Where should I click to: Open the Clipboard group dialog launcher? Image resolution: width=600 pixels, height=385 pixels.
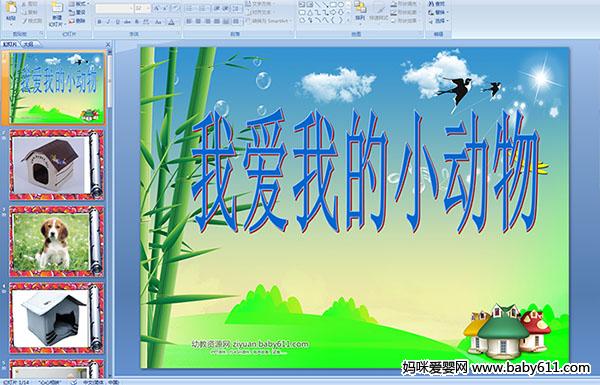pyautogui.click(x=41, y=33)
